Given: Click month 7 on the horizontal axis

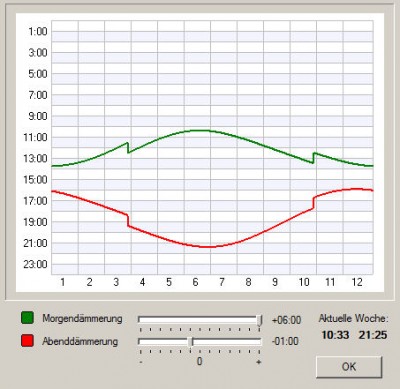Looking at the screenshot, I should click(x=222, y=282).
